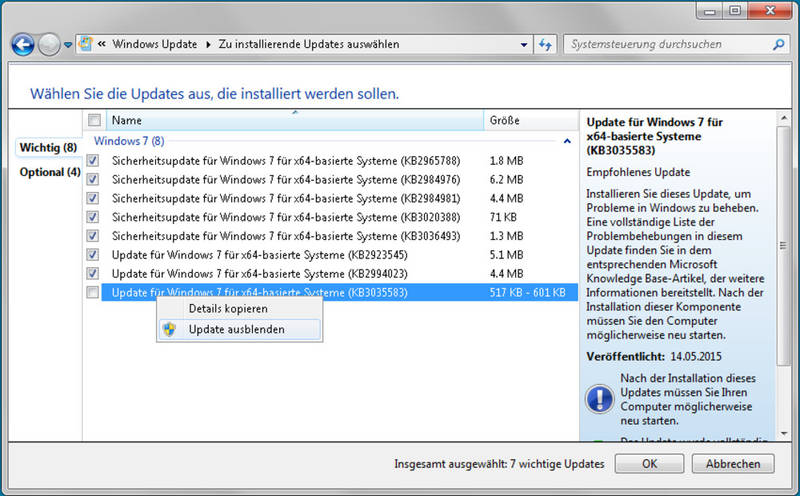Click the 71 KB size cell
Viewport: 800px width, 496px height.
[503, 217]
